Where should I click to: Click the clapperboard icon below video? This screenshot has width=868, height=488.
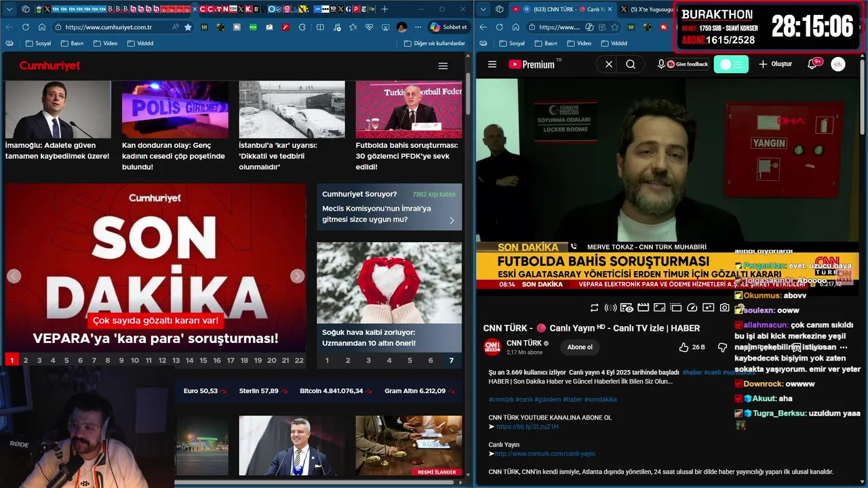pos(643,308)
